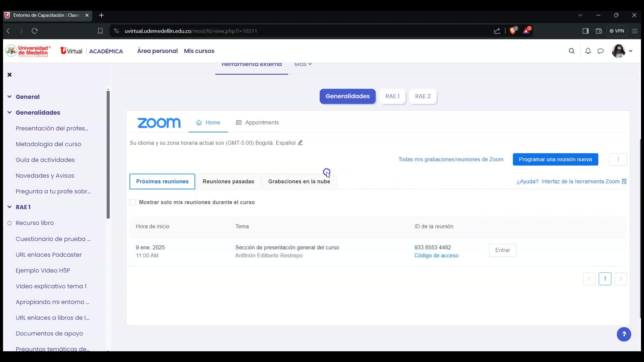Expand the user menu chevron
Screen dimensions: 644x362
[631, 51]
